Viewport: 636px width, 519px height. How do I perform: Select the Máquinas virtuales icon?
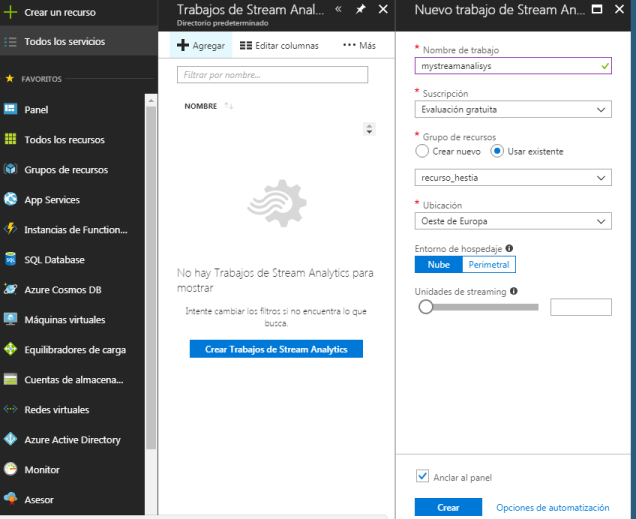point(11,320)
